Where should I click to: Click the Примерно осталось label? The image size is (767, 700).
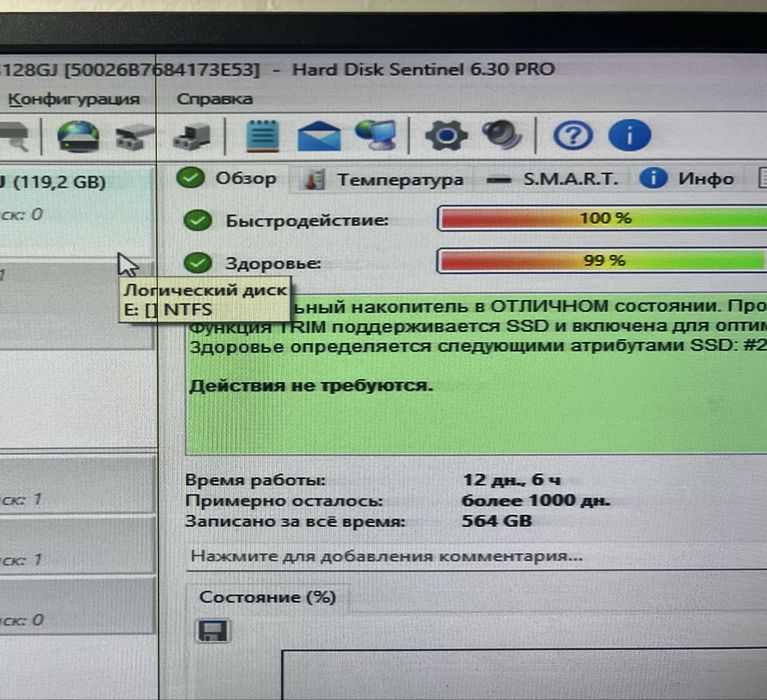(x=284, y=501)
